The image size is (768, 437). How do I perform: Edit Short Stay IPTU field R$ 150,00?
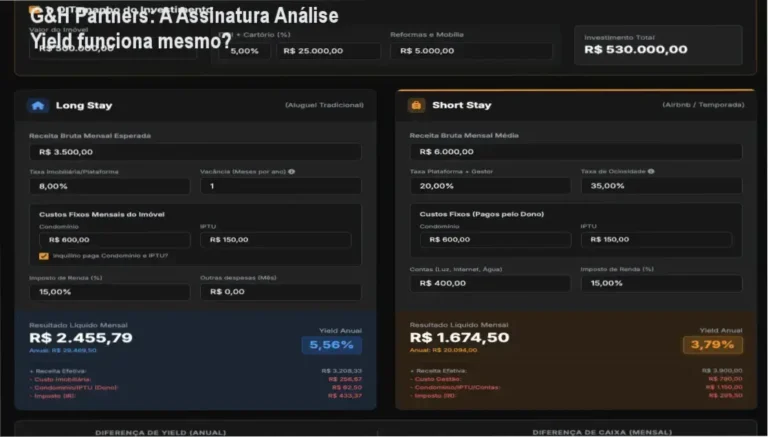tap(656, 239)
